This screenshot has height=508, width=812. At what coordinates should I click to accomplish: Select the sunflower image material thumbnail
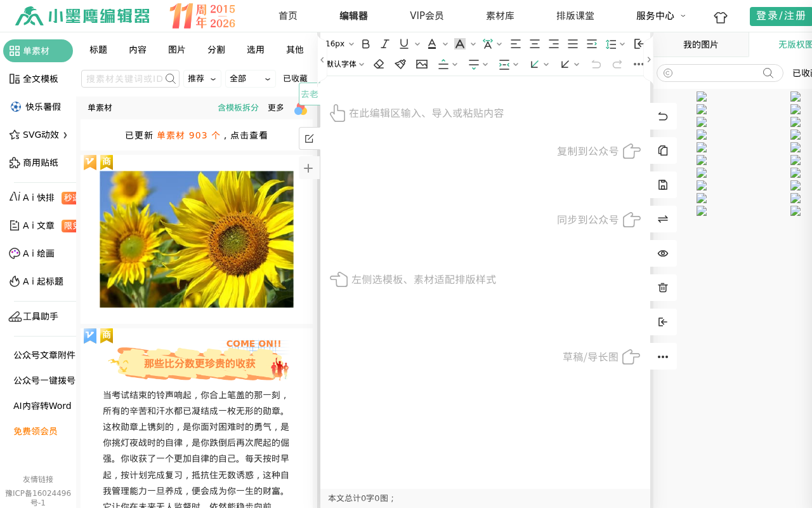[197, 239]
